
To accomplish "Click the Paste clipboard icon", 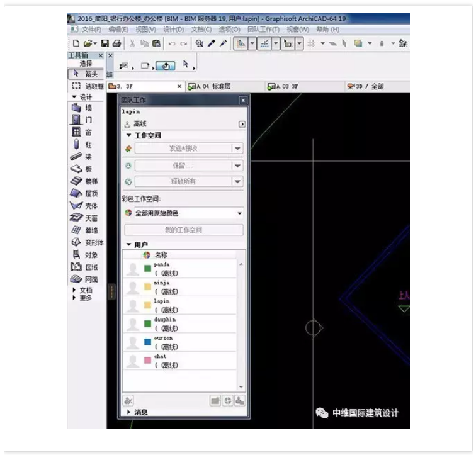I will point(156,43).
